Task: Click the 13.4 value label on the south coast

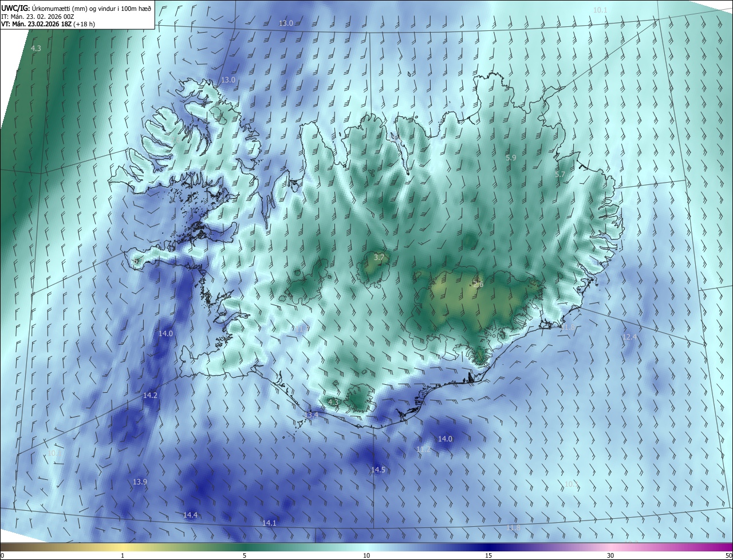Action: point(311,415)
